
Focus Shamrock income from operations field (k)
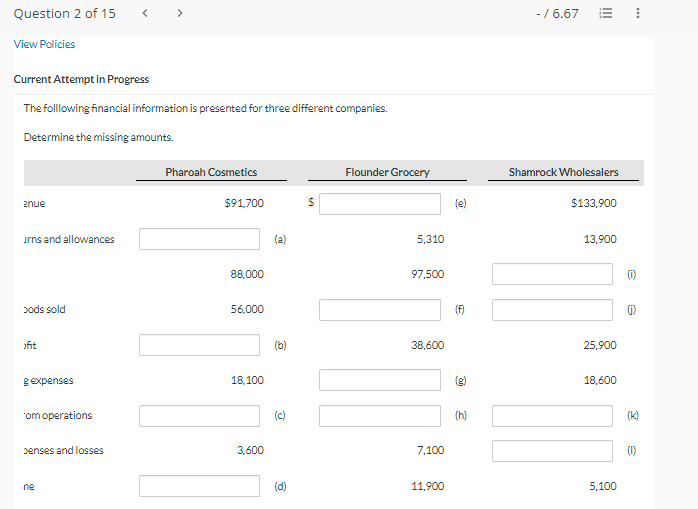(x=552, y=415)
